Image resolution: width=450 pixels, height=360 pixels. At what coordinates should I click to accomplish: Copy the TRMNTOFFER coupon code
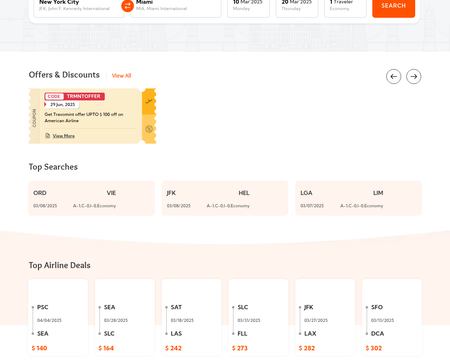75,96
